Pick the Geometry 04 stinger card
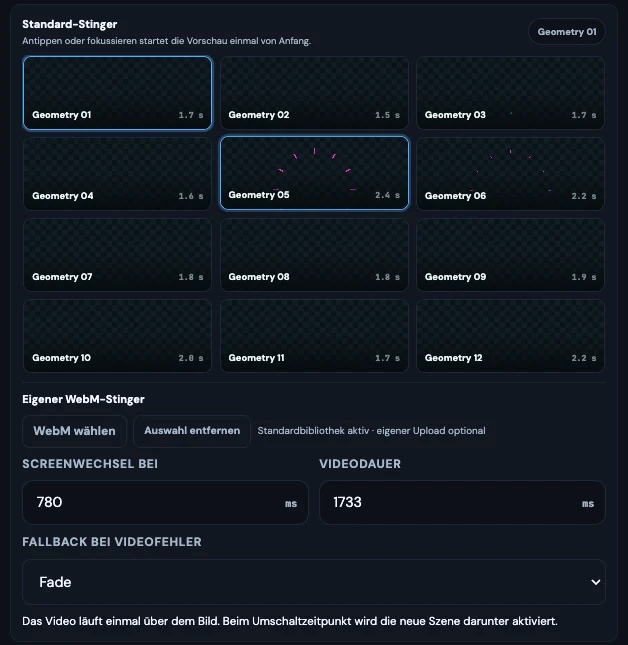Screen dimensions: 628x645 [118, 174]
